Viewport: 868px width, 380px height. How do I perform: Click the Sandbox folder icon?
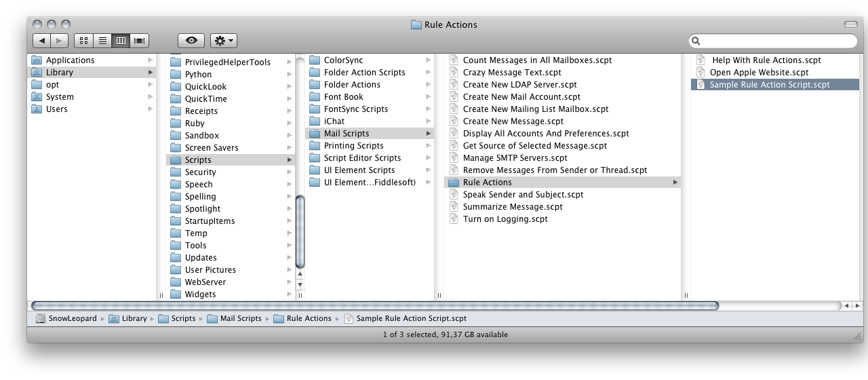[x=176, y=136]
